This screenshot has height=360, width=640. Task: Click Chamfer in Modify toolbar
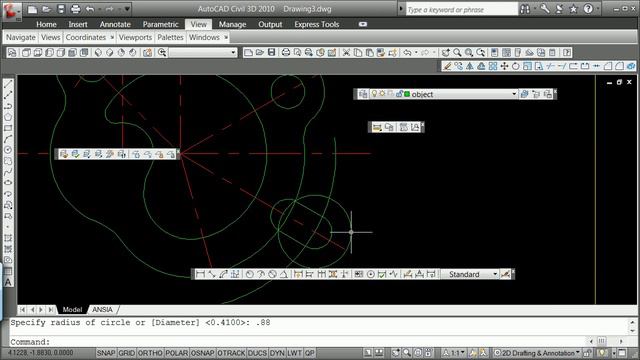[x=608, y=66]
